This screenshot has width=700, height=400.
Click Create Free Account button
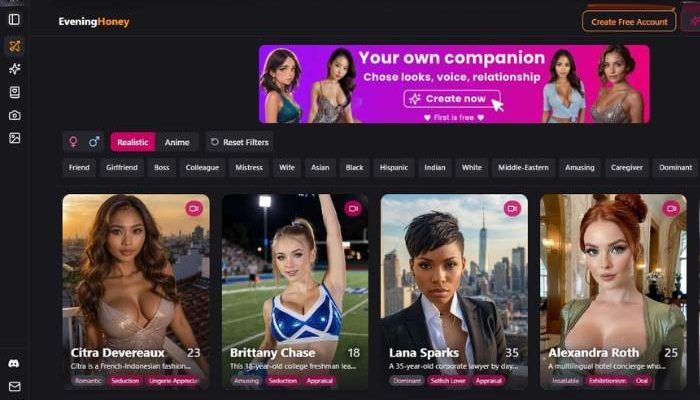629,21
